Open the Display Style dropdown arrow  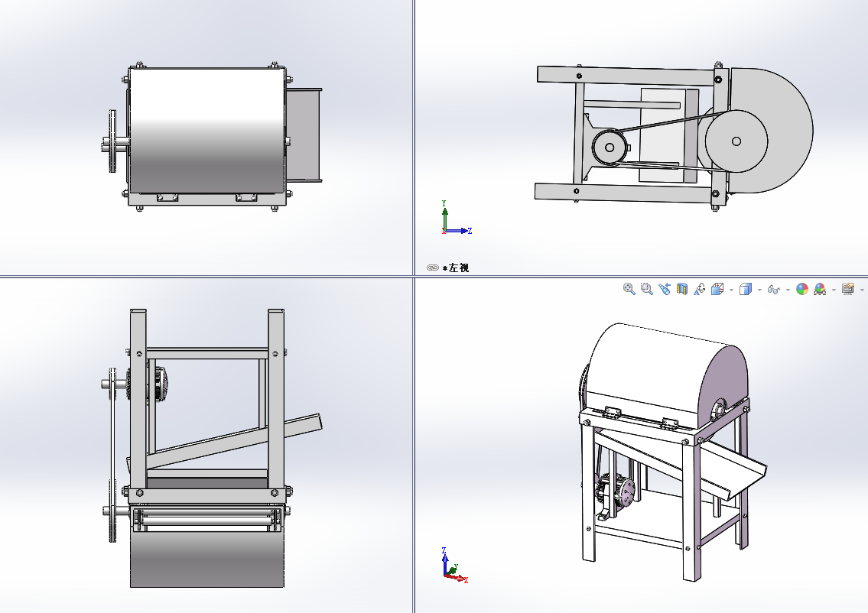(x=759, y=290)
